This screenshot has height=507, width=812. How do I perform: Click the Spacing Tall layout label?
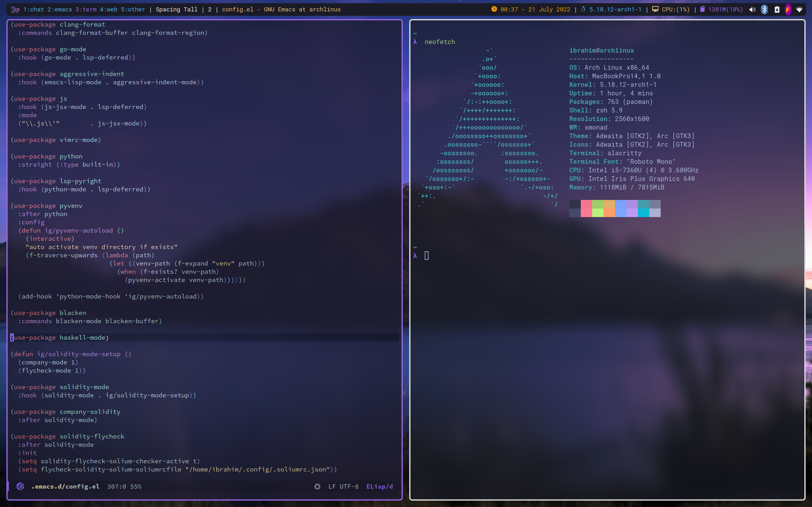[x=176, y=10]
